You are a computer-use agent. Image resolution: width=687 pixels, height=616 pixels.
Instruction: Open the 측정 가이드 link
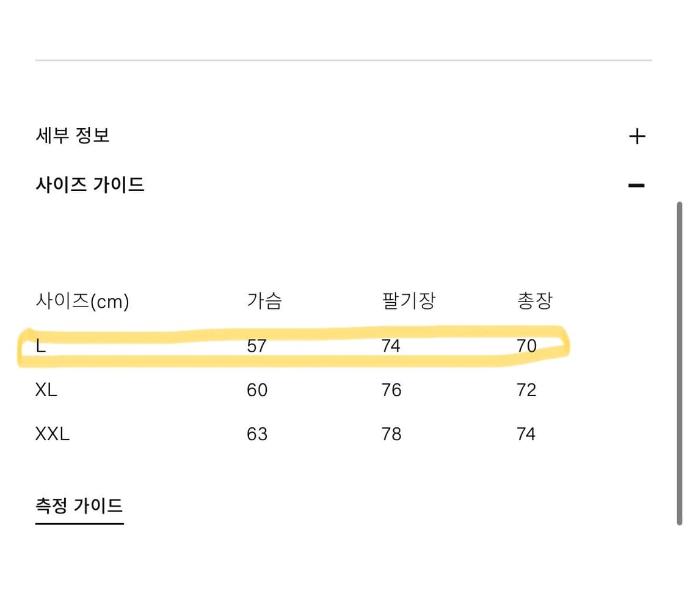coord(79,505)
